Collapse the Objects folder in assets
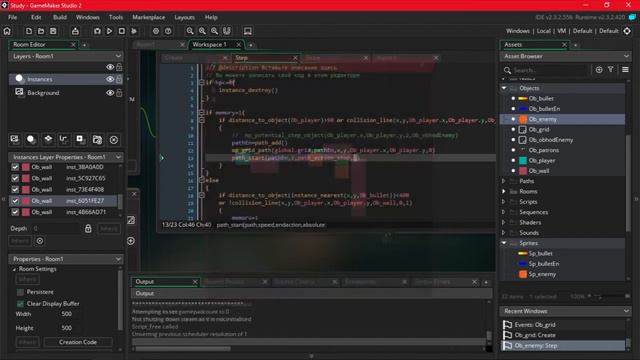 pos(504,88)
